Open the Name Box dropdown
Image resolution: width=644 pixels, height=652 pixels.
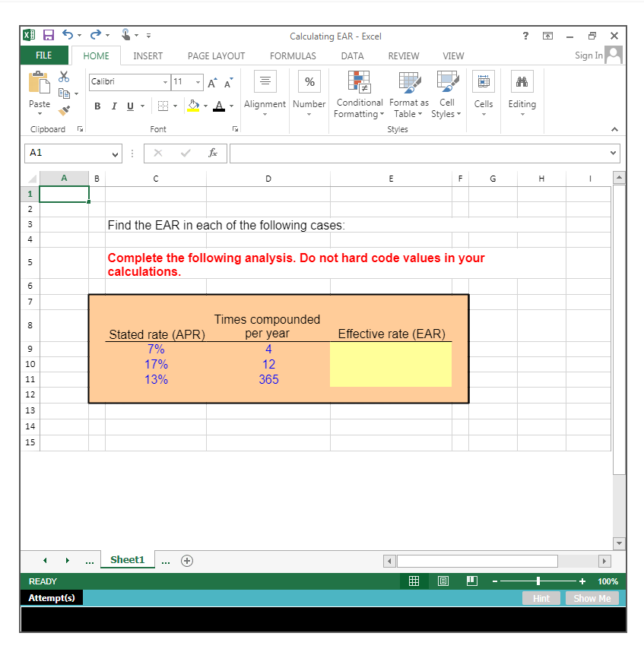tap(115, 154)
